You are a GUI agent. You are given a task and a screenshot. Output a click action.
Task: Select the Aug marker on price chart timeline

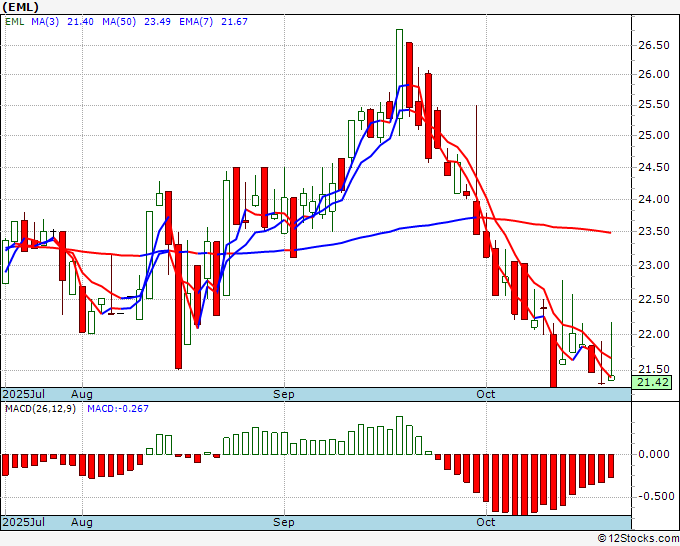82,394
